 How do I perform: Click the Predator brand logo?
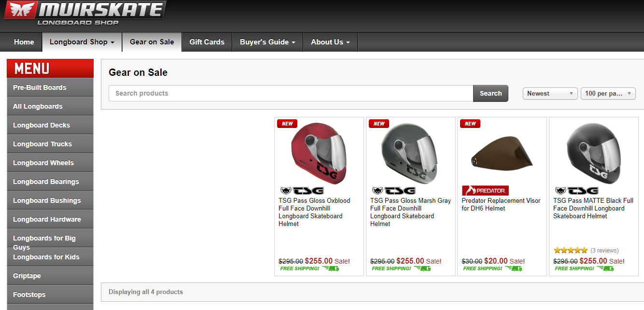click(485, 191)
